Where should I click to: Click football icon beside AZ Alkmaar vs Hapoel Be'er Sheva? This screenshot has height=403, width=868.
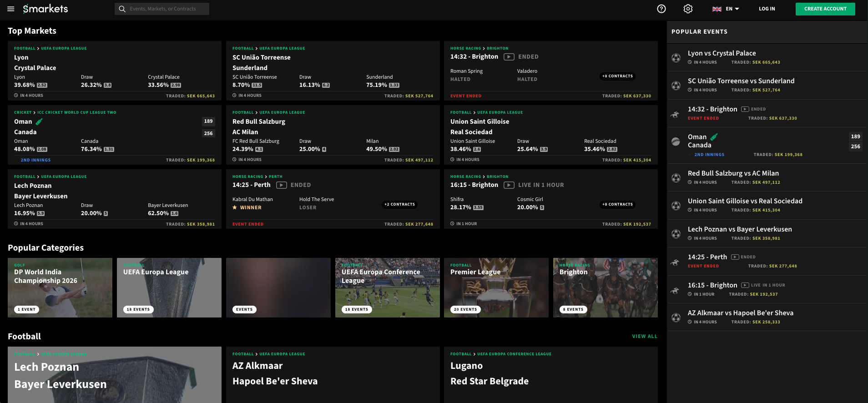pyautogui.click(x=676, y=317)
